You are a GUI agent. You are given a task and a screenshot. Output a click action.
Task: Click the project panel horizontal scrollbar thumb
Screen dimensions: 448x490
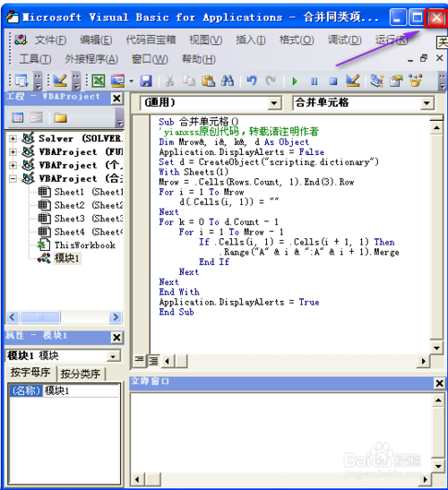[x=40, y=317]
